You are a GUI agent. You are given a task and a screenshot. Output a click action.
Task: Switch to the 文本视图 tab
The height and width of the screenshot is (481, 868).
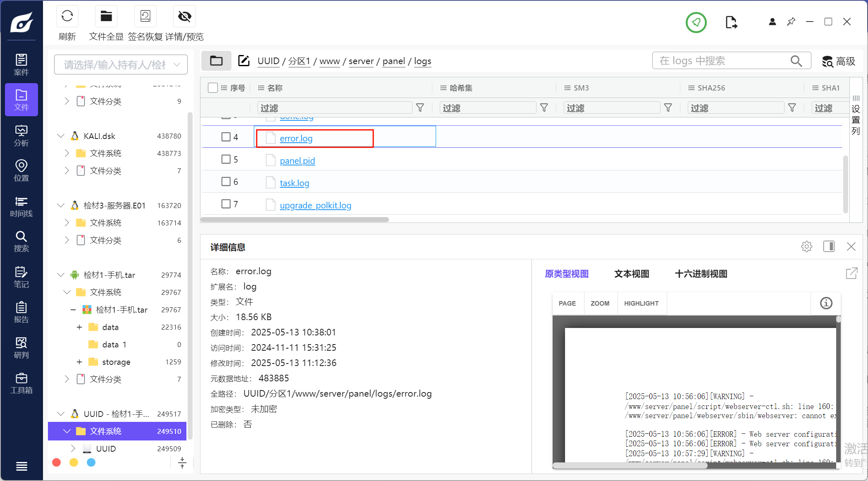[631, 274]
